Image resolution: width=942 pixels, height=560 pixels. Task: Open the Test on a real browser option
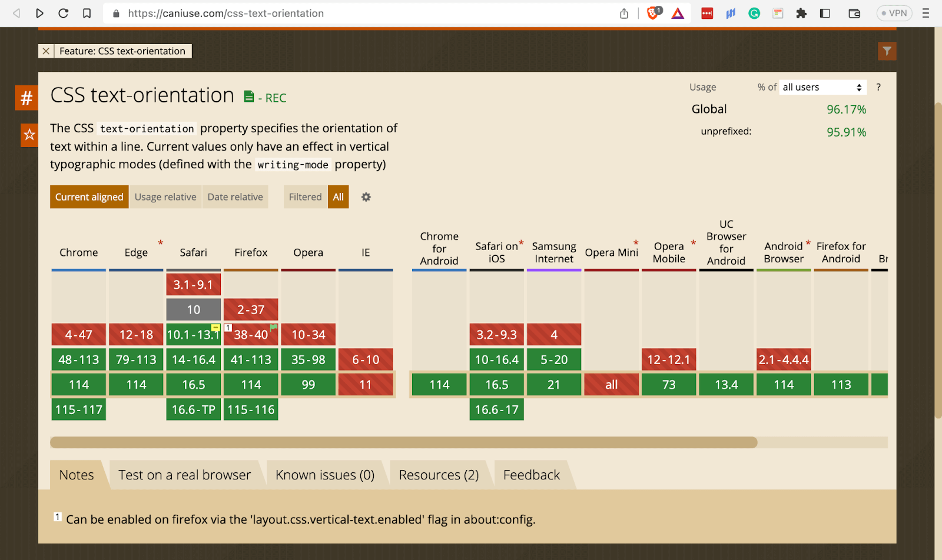(x=184, y=474)
